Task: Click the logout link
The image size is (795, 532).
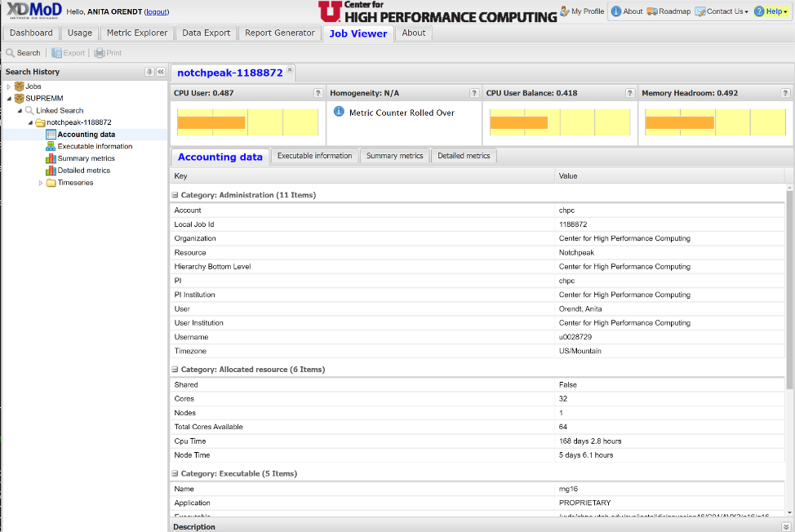Action: tap(156, 12)
